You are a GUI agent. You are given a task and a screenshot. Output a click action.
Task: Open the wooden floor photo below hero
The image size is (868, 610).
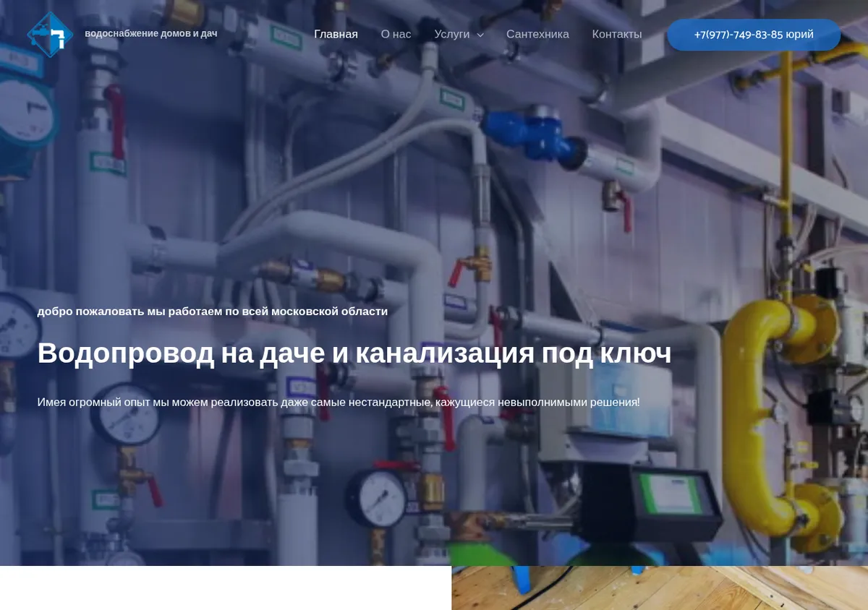(660, 588)
